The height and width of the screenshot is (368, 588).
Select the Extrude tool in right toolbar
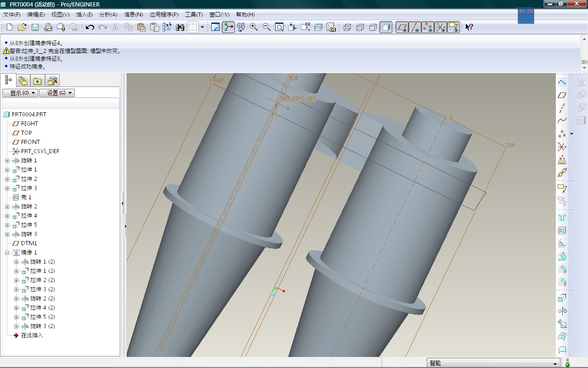(x=562, y=298)
